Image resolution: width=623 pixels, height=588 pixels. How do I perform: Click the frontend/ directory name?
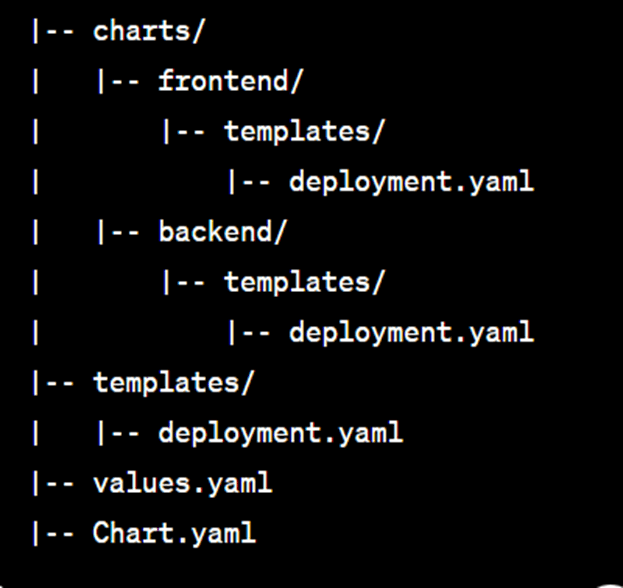[230, 81]
